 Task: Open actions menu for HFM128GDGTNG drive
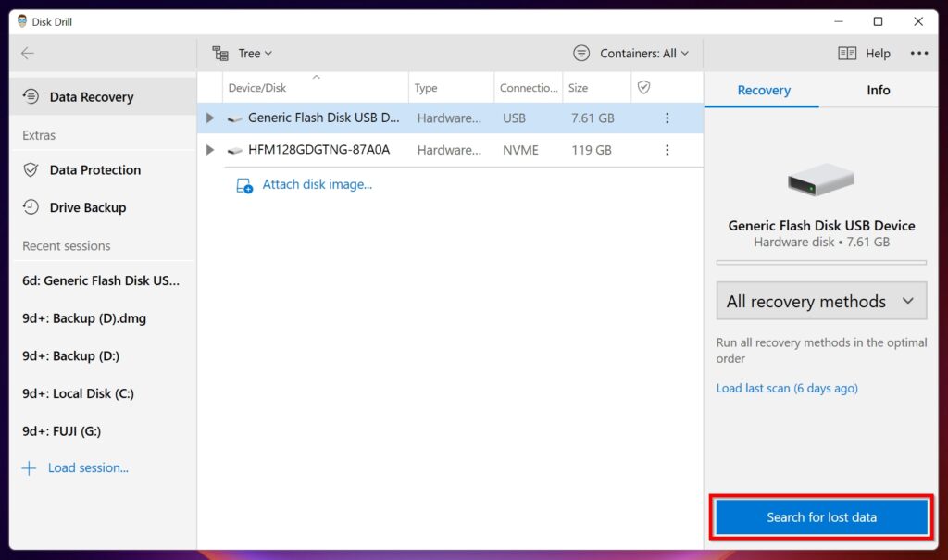[667, 149]
